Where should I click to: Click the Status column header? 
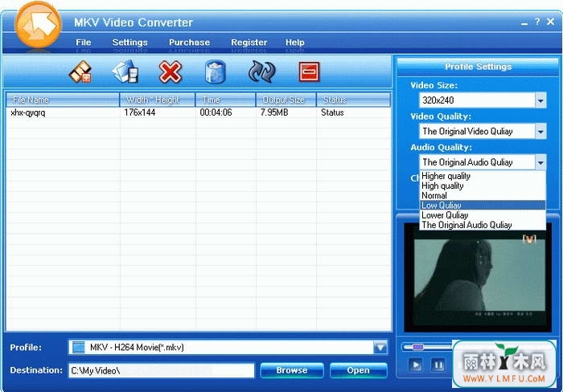[x=354, y=100]
